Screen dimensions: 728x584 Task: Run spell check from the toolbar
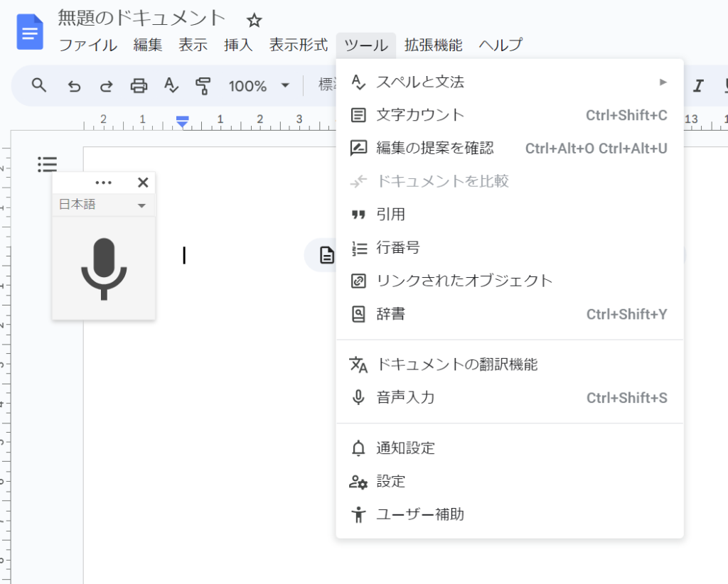pyautogui.click(x=171, y=86)
